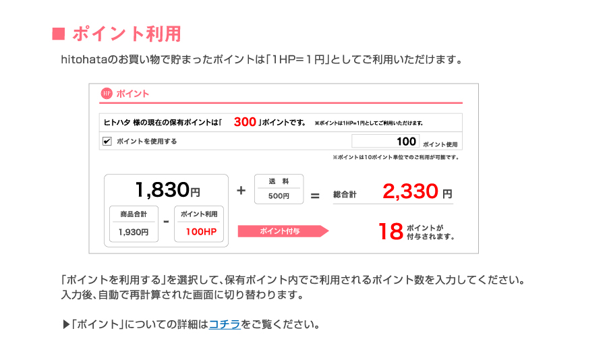
Task: Select the ポイント利用 heading text
Action: pos(127,34)
